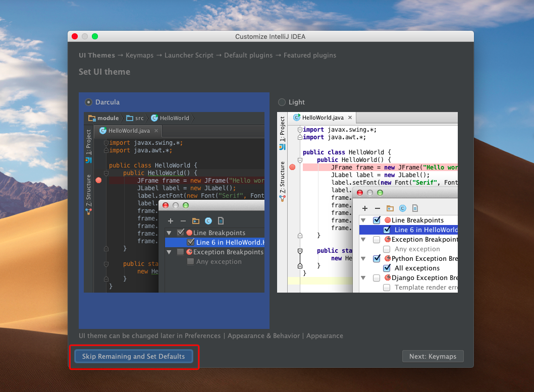Click the remove (minus) icon in Darcula preview
Viewport: 534px width, 392px height.
tap(183, 221)
